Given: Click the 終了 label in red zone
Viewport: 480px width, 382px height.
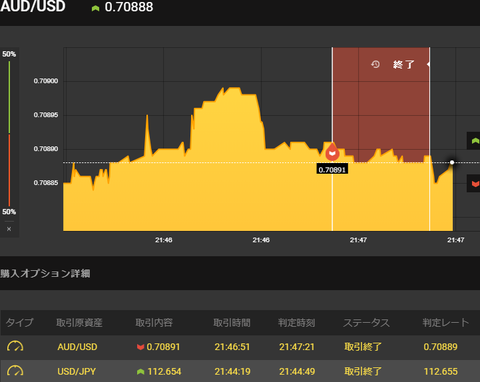Looking at the screenshot, I should (x=404, y=64).
